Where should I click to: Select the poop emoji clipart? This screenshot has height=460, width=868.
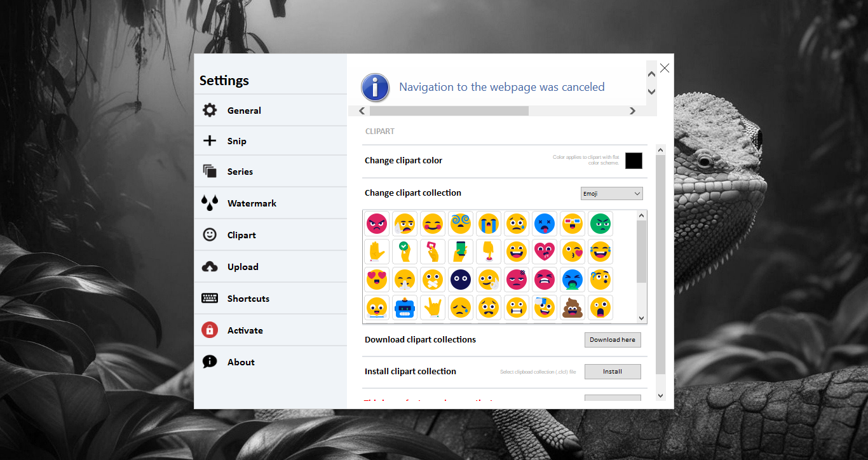click(573, 308)
